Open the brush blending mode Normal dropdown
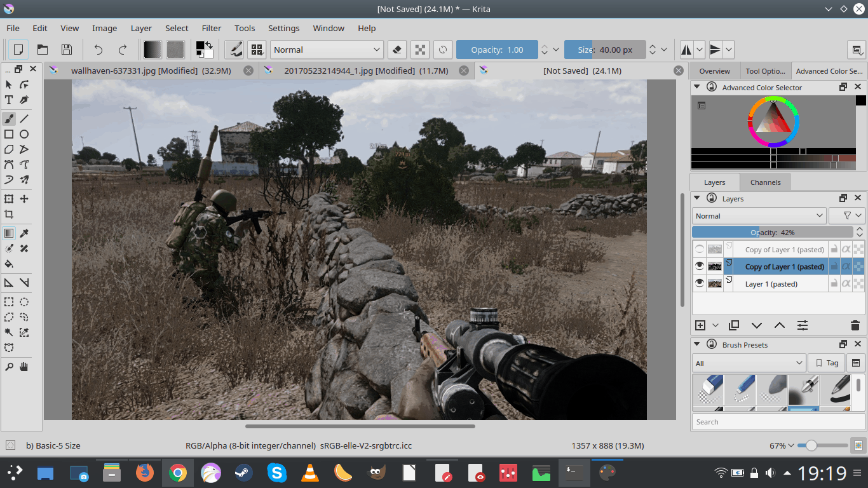 pyautogui.click(x=327, y=50)
